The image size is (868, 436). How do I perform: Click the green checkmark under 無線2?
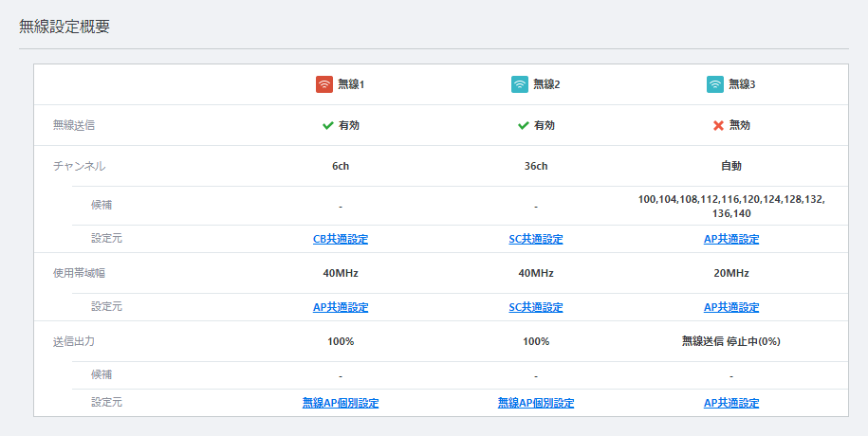523,126
